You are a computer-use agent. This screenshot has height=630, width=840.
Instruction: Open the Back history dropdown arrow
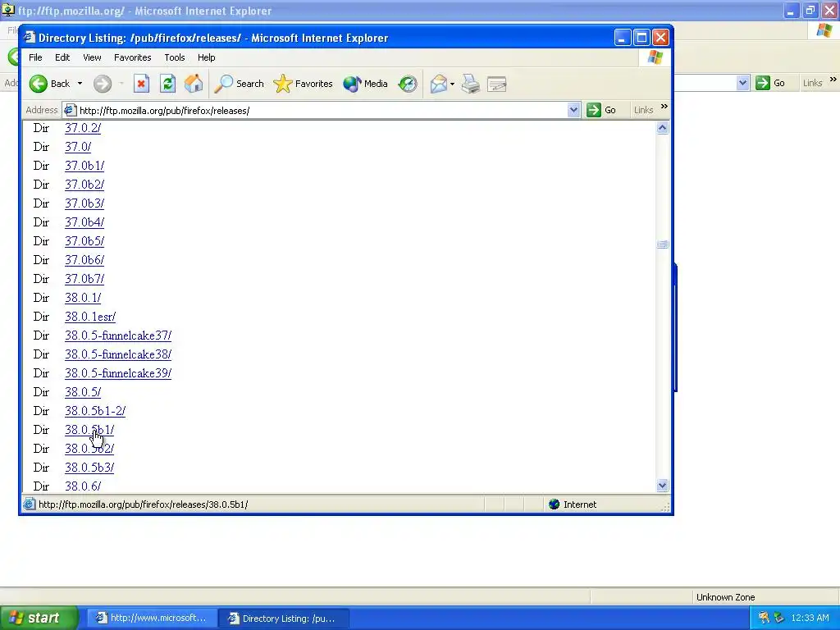click(80, 84)
